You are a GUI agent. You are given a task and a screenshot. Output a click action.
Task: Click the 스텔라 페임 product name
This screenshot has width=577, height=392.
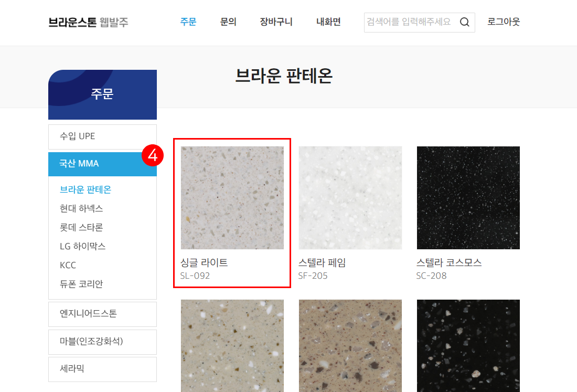click(322, 262)
